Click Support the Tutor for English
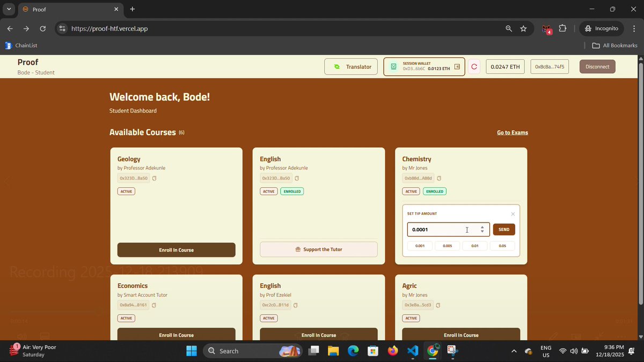This screenshot has height=362, width=644. pos(319,249)
